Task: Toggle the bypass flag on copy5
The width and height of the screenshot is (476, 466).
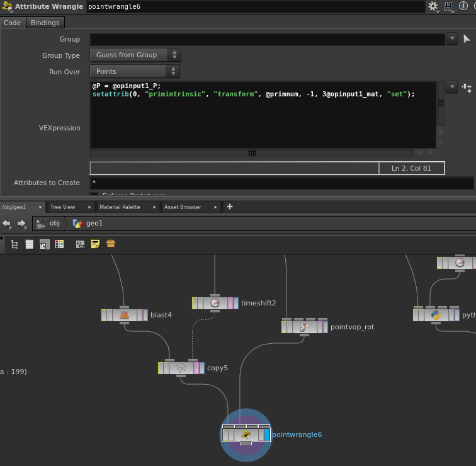Action: (161, 368)
